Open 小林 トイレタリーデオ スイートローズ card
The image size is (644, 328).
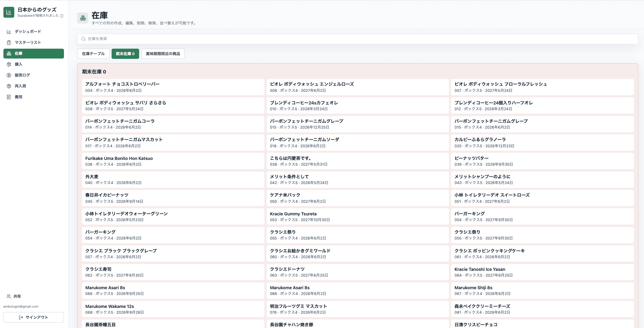click(x=542, y=198)
